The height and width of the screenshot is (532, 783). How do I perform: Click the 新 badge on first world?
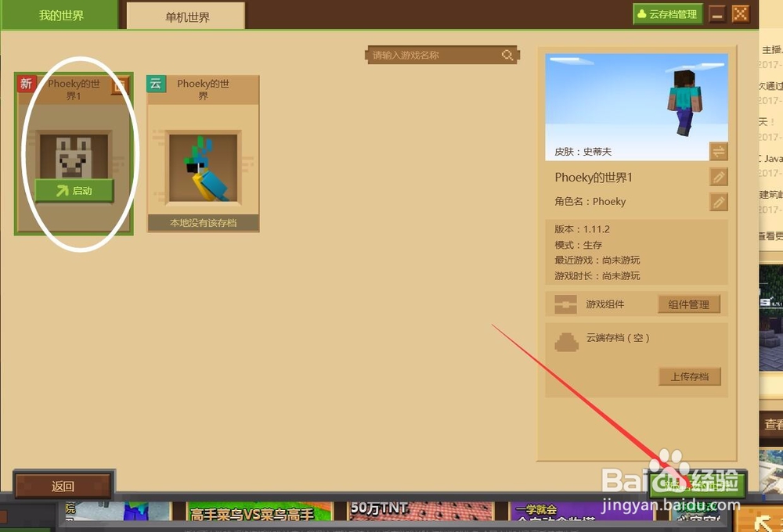(x=26, y=84)
